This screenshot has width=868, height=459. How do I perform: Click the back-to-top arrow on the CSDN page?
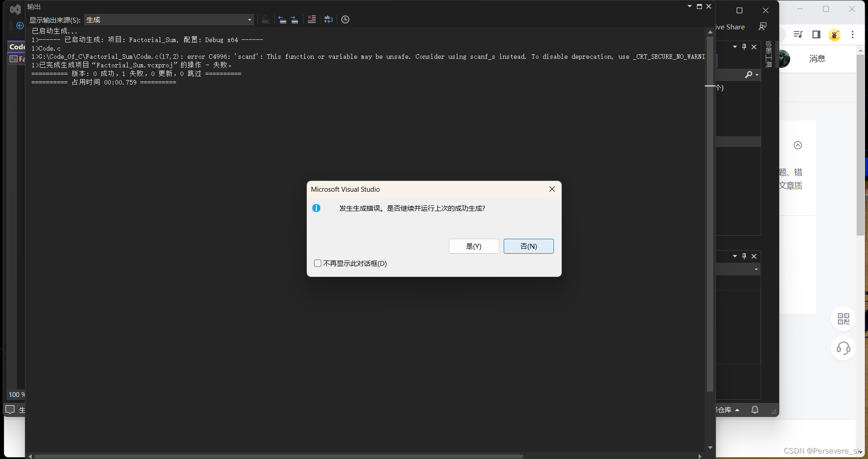point(798,145)
